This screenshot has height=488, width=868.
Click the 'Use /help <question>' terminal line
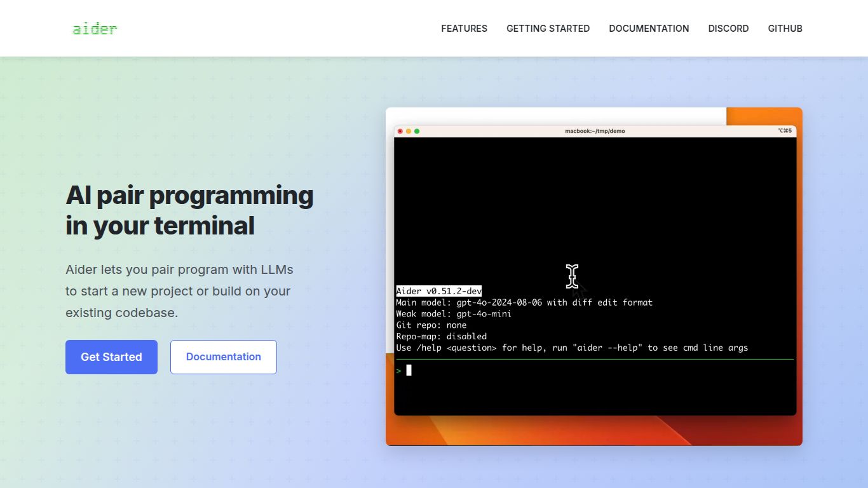pos(571,348)
